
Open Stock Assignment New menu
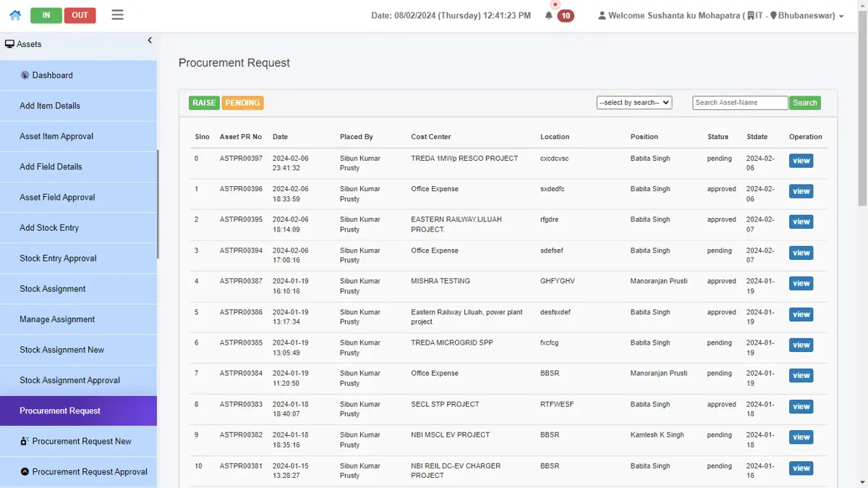click(78, 350)
